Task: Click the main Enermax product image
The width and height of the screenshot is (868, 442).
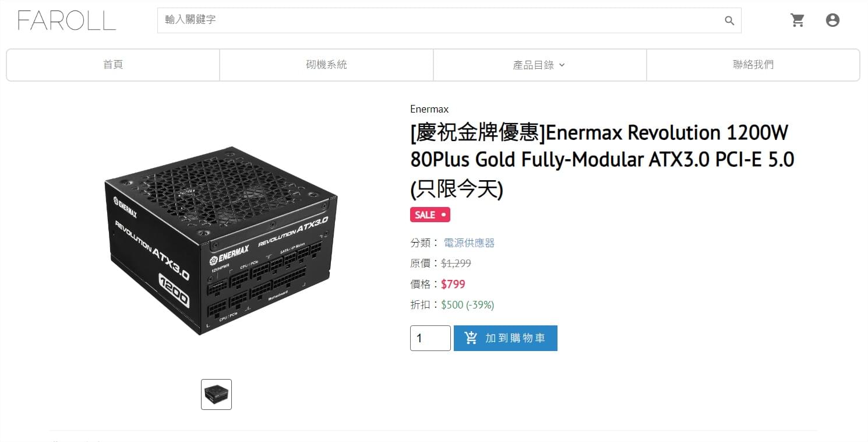Action: pos(221,241)
